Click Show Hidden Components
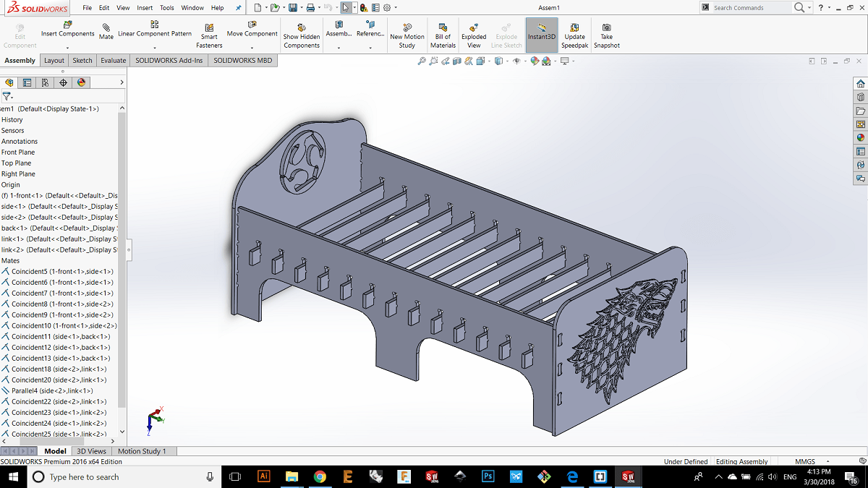Viewport: 868px width, 488px height. click(x=302, y=36)
